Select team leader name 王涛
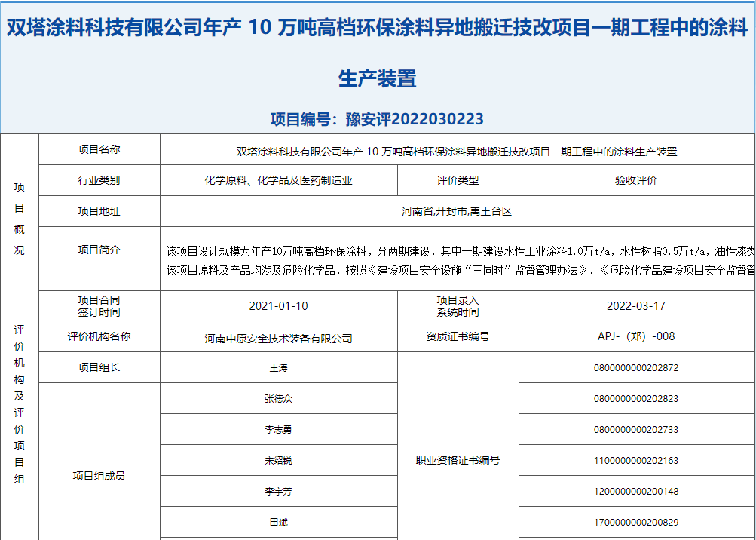 point(279,368)
